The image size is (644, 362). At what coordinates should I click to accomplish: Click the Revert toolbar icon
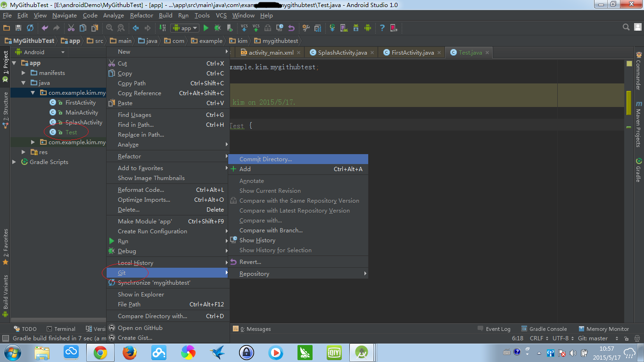291,28
